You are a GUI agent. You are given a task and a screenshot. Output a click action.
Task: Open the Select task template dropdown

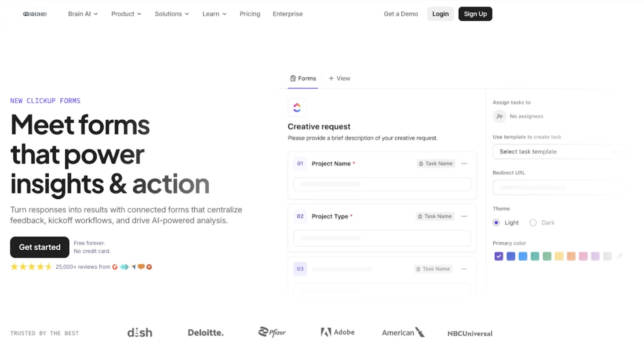[559, 152]
